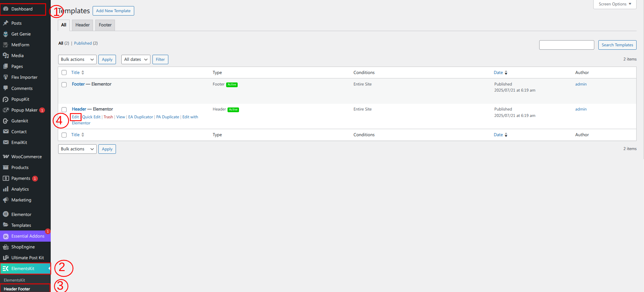
Task: Click the MetForm sidebar icon
Action: (6, 45)
